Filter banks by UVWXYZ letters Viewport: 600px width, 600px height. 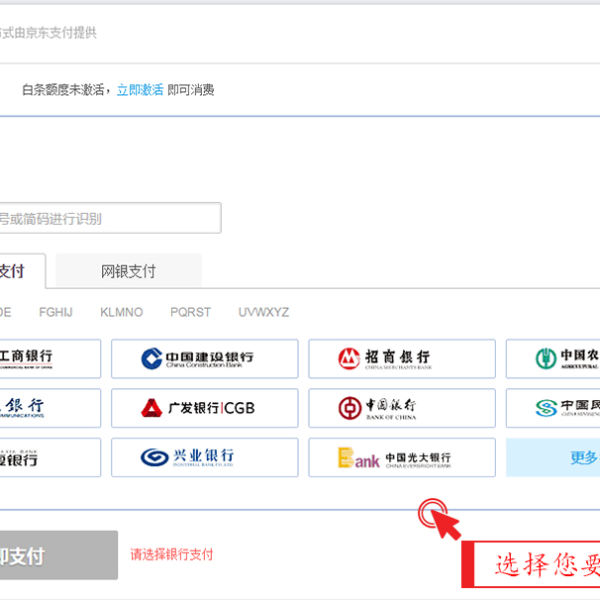[264, 312]
